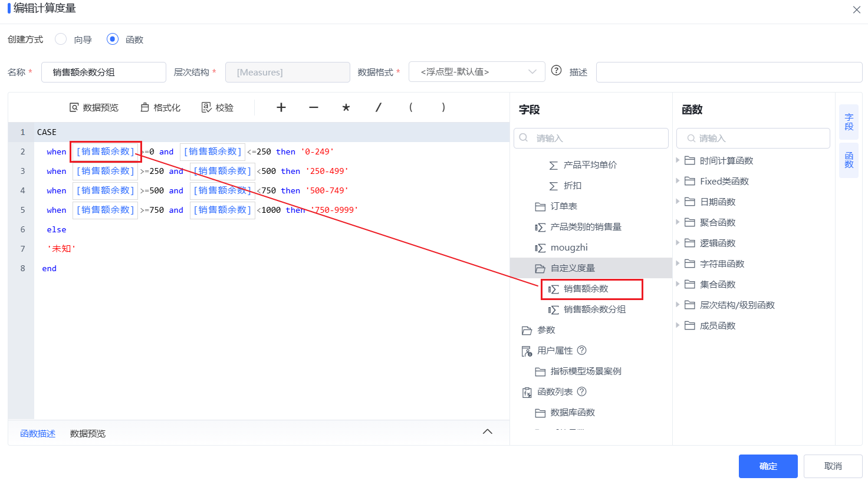Viewport: 868px width, 484px height.
Task: Click the 时间计算函数 folder icon
Action: point(690,160)
